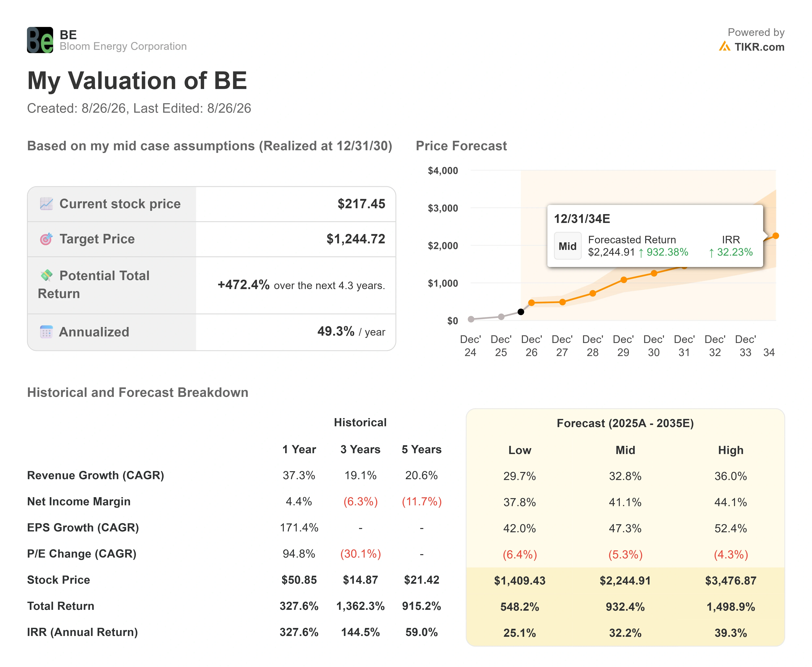This screenshot has height=667, width=812.
Task: Click the gray Dec' 24 historical data point
Action: [471, 319]
